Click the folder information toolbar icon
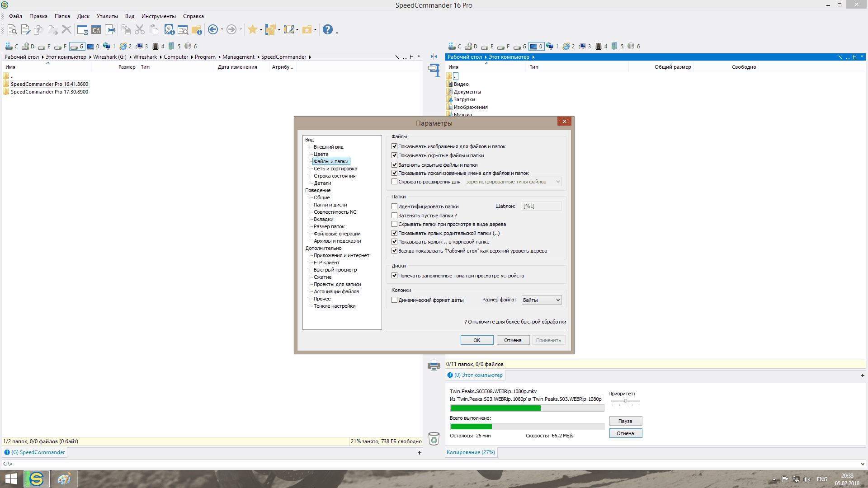Image resolution: width=868 pixels, height=488 pixels. 197,30
